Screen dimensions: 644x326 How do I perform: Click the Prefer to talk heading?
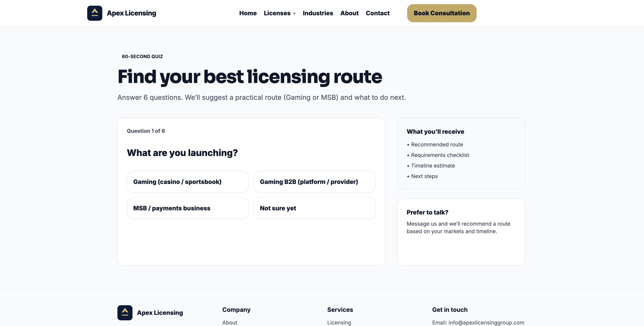point(428,212)
